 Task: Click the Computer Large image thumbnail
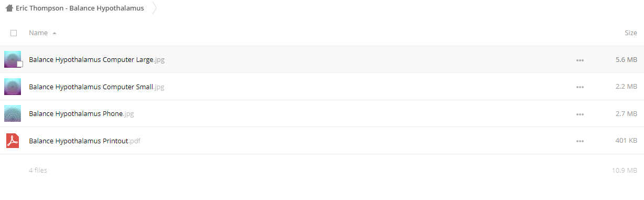(13, 59)
